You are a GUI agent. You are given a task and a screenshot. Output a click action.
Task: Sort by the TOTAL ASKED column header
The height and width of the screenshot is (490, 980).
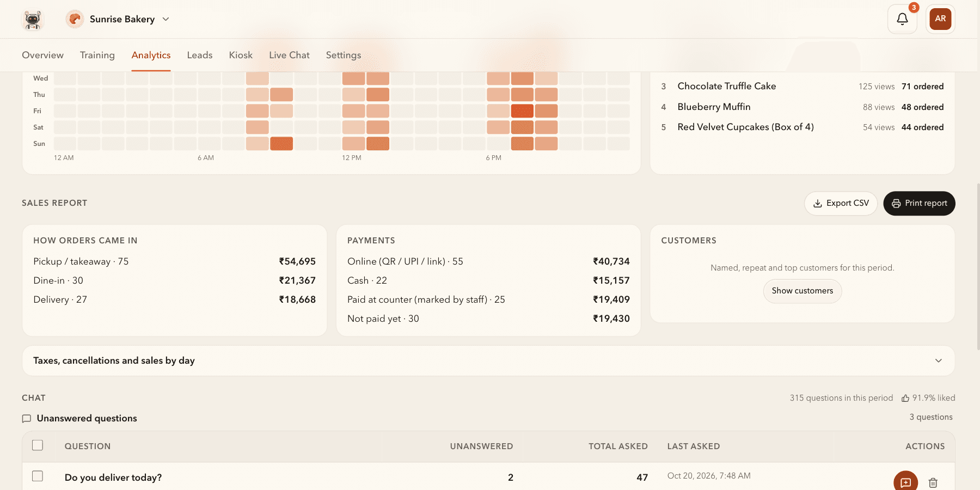pyautogui.click(x=618, y=446)
